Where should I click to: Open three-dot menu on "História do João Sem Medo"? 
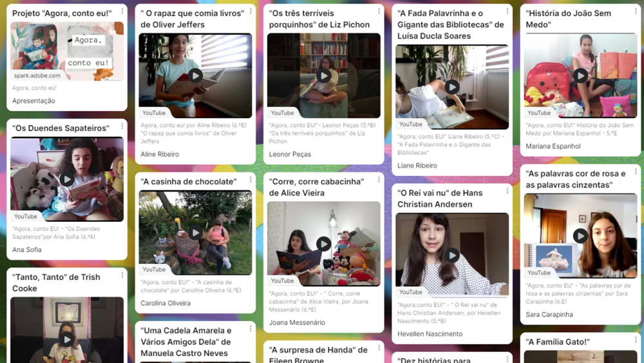coord(636,11)
